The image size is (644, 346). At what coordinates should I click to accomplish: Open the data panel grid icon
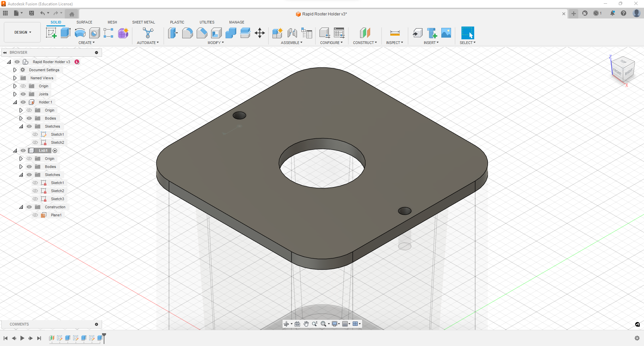pyautogui.click(x=5, y=13)
